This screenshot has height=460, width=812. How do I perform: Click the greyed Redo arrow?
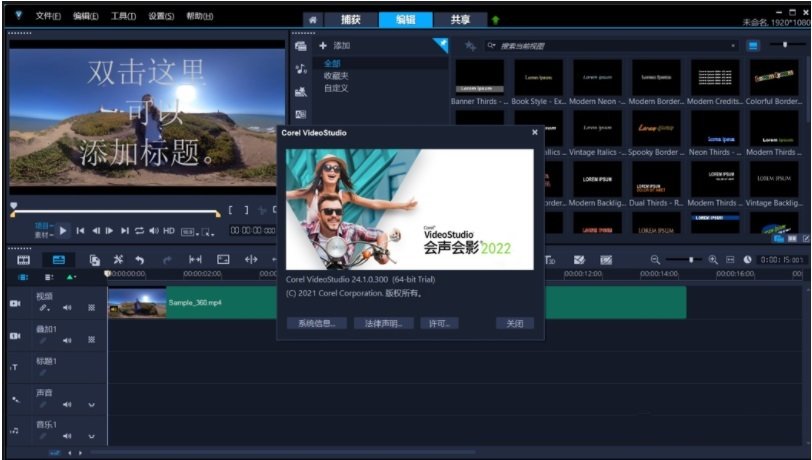(x=166, y=260)
